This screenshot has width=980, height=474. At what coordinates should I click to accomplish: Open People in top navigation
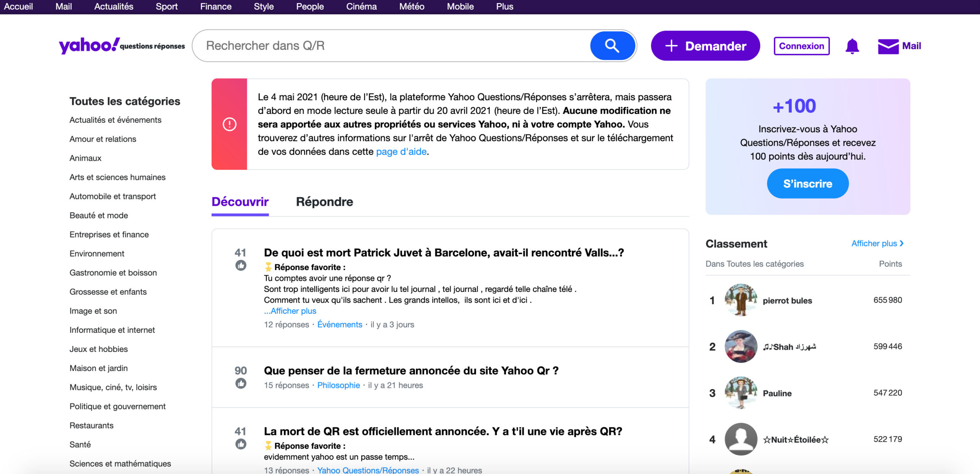310,7
